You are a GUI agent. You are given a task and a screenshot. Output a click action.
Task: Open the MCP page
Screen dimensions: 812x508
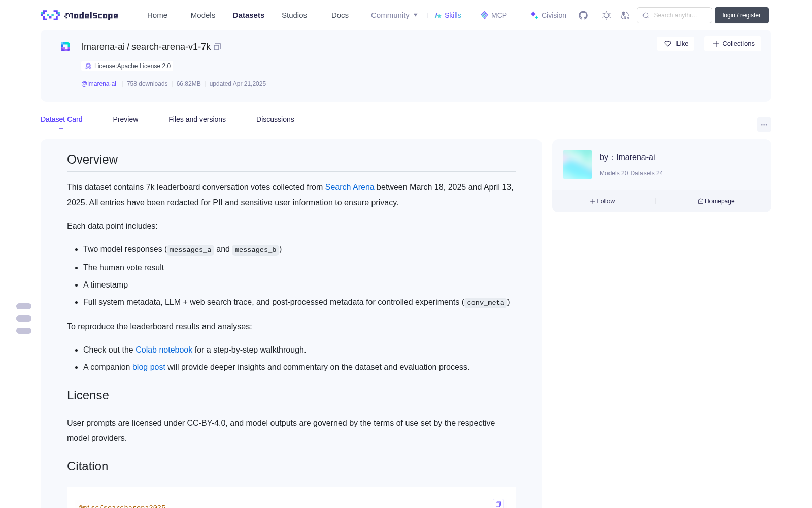493,15
